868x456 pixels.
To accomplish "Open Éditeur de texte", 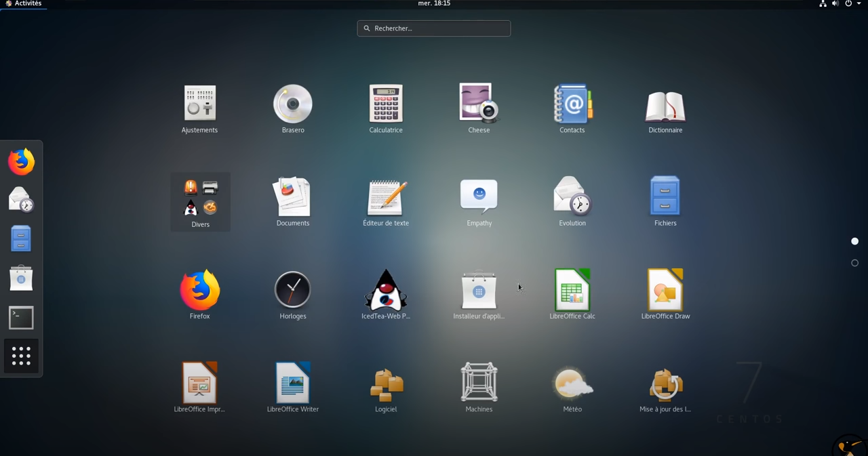I will 386,201.
